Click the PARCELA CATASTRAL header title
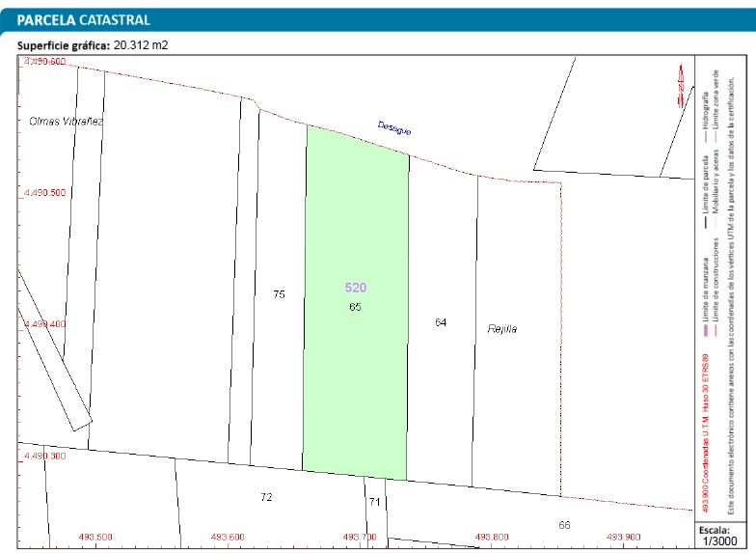 [84, 19]
